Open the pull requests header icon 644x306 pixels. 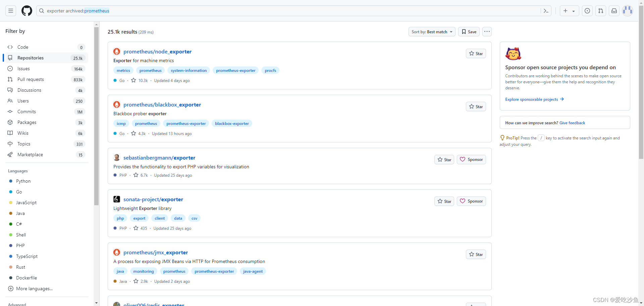click(601, 11)
